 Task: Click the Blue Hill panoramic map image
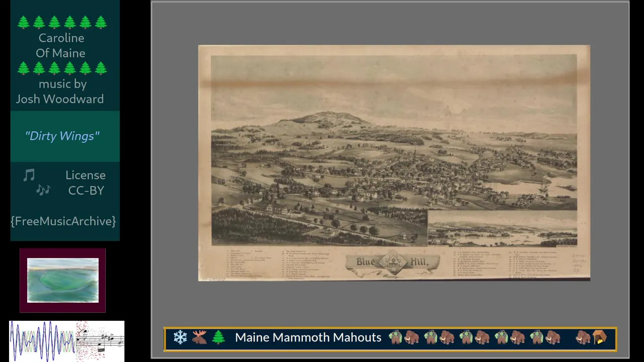click(x=394, y=163)
